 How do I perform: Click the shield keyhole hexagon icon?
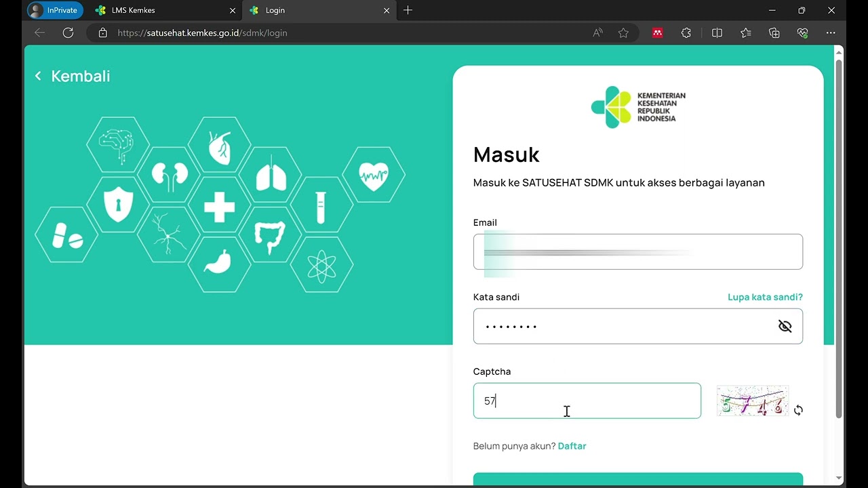point(118,204)
